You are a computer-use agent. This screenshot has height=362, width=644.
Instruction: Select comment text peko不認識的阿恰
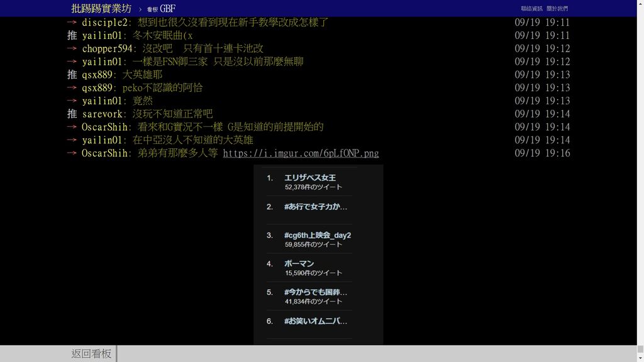(x=162, y=88)
